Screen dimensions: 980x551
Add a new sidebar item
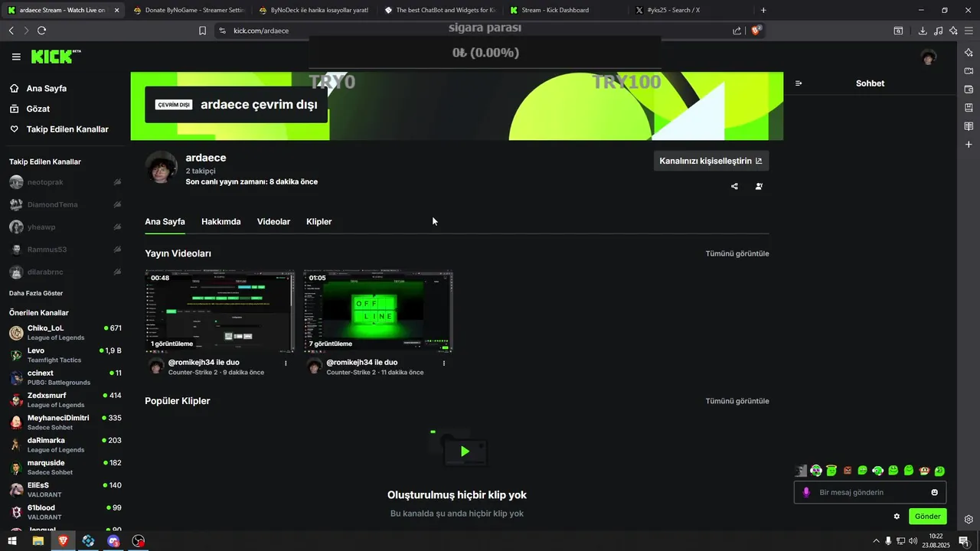tap(969, 145)
